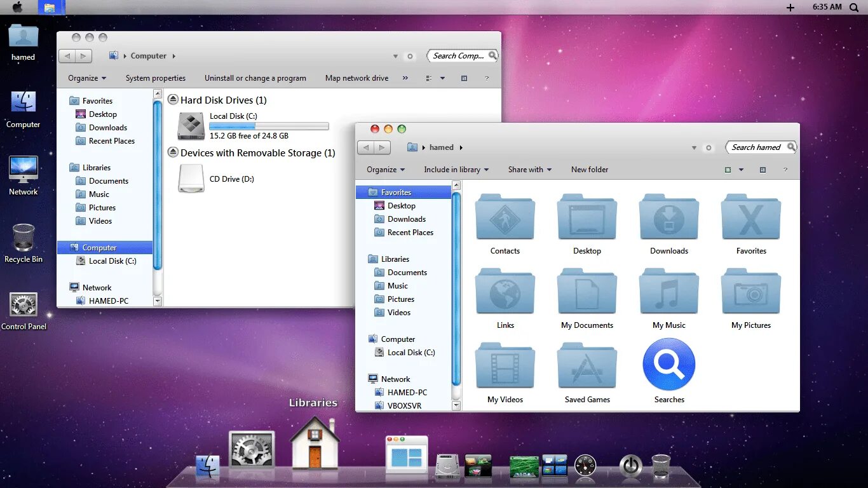Click the plus icon in the top menu bar

click(x=790, y=8)
